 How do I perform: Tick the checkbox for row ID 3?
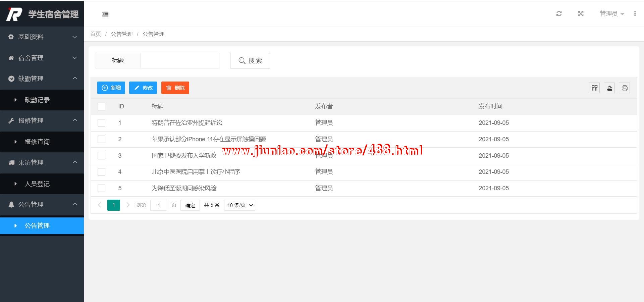101,156
